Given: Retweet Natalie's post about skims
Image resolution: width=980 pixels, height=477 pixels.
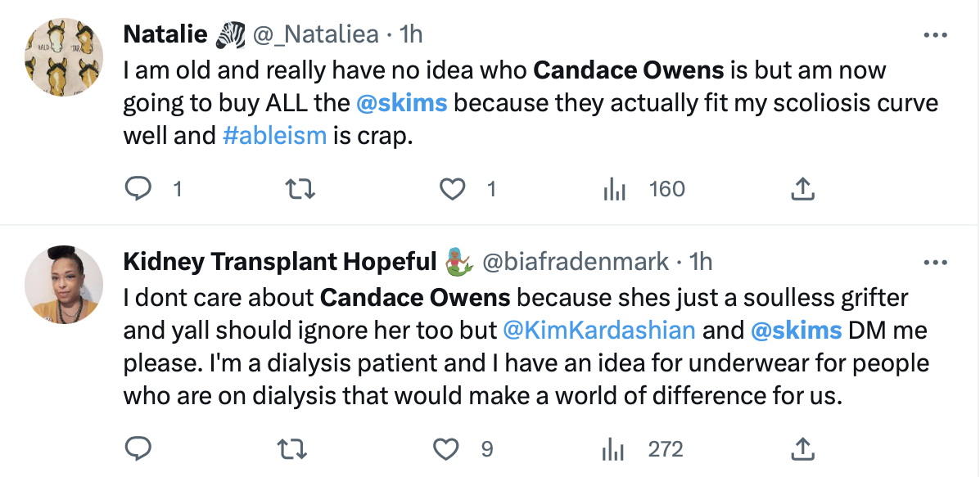Looking at the screenshot, I should click(300, 189).
